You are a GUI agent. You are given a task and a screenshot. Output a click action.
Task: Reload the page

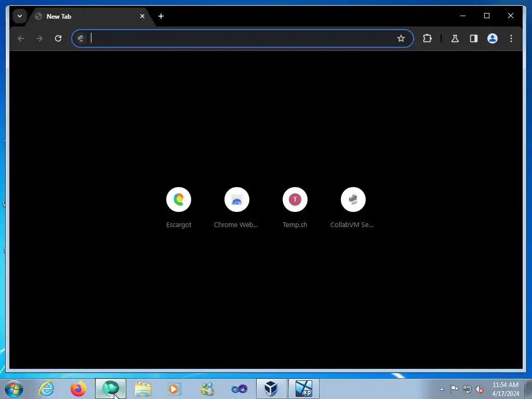click(x=58, y=38)
